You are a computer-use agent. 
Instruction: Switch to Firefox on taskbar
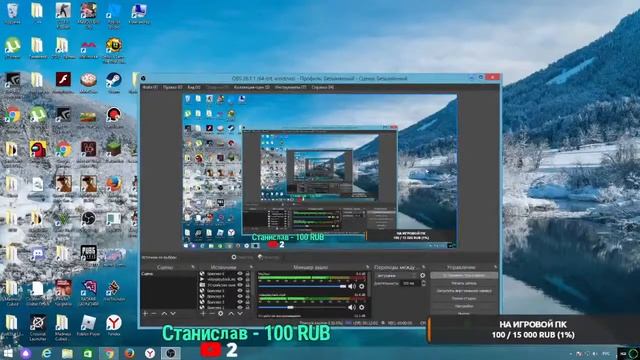130,353
